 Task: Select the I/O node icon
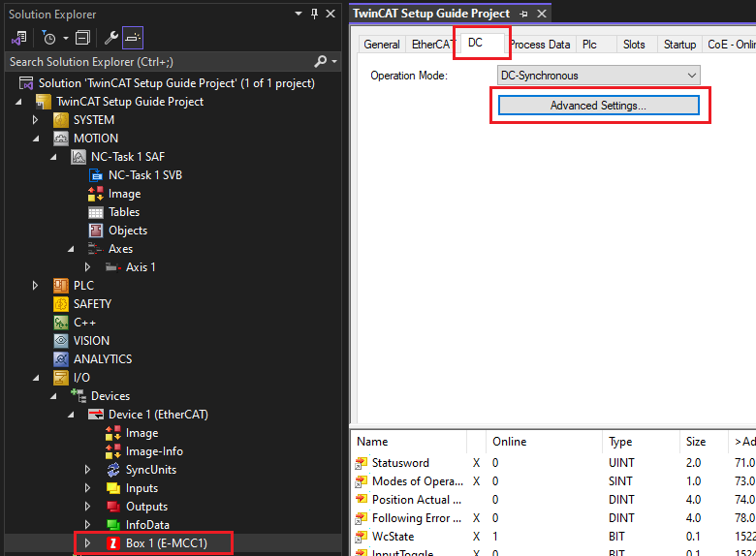[61, 378]
